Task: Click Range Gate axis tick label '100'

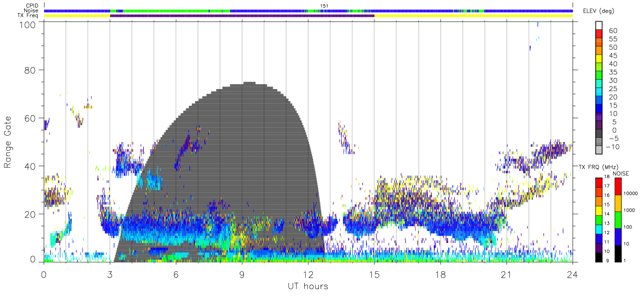Action: (27, 25)
